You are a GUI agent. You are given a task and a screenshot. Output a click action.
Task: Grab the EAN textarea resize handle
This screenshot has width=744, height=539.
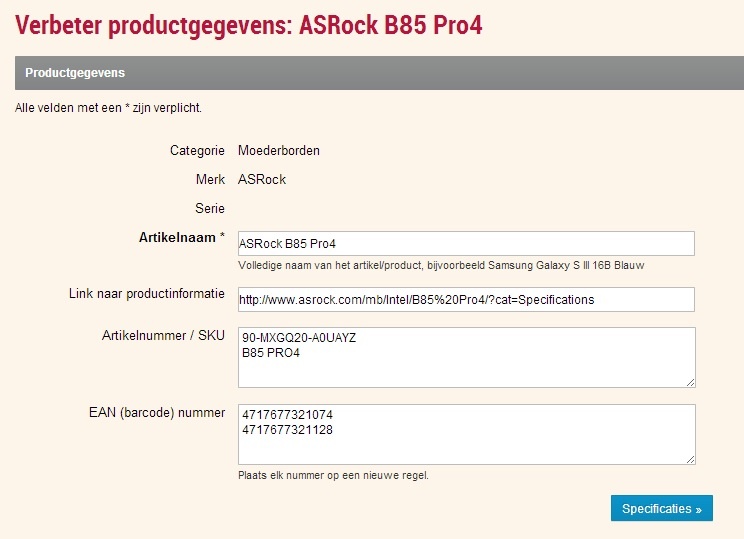coord(689,458)
